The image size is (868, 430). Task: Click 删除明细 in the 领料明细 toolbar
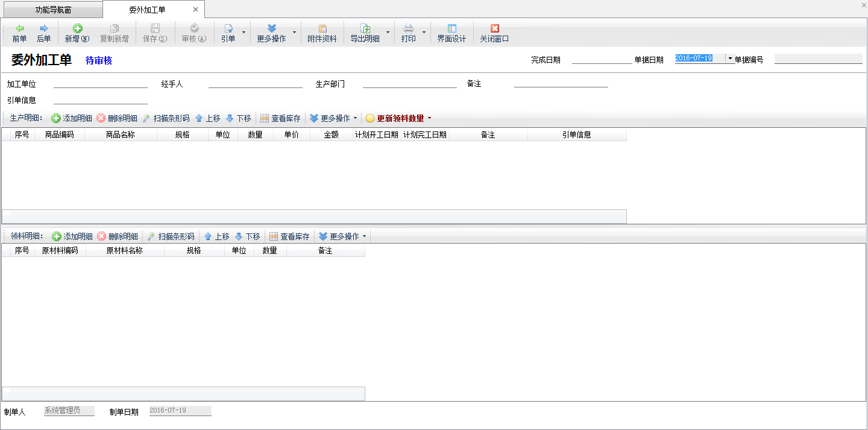(x=118, y=236)
